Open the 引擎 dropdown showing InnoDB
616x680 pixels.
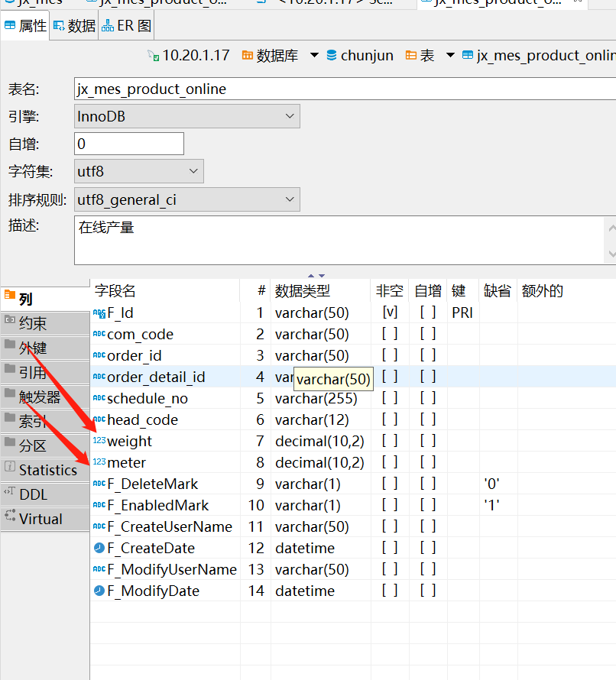289,115
